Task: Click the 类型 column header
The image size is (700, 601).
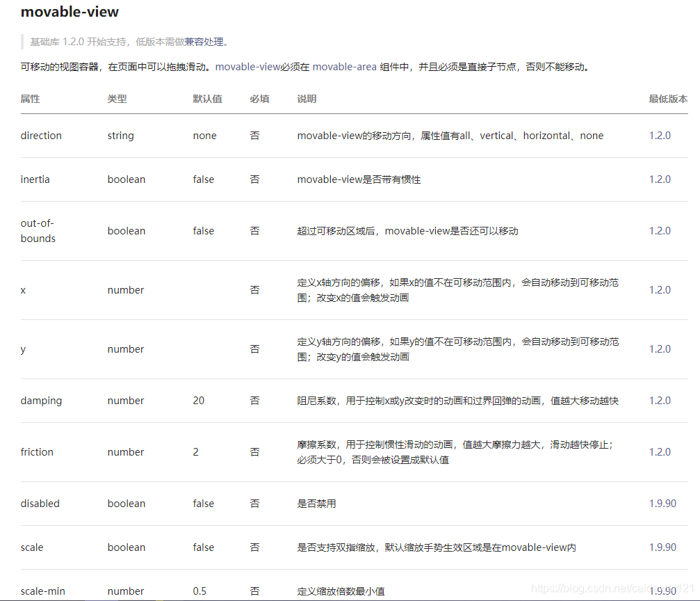Action: 117,99
